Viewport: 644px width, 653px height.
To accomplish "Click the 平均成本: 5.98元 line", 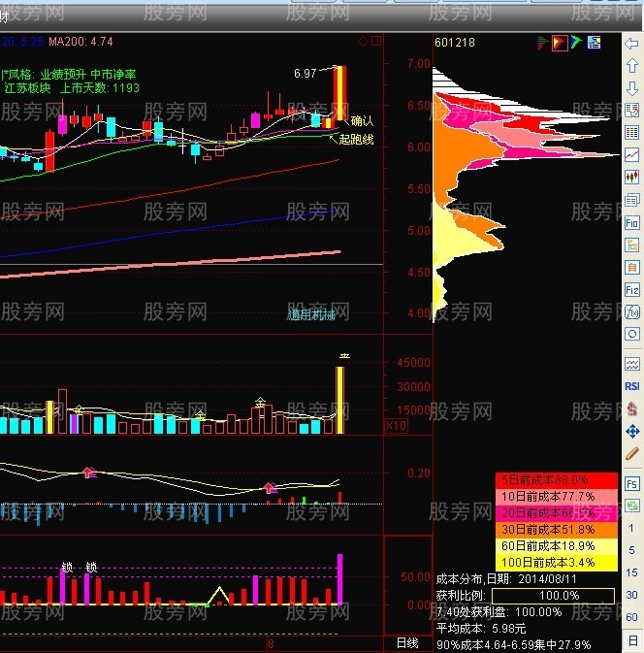I will coord(481,629).
